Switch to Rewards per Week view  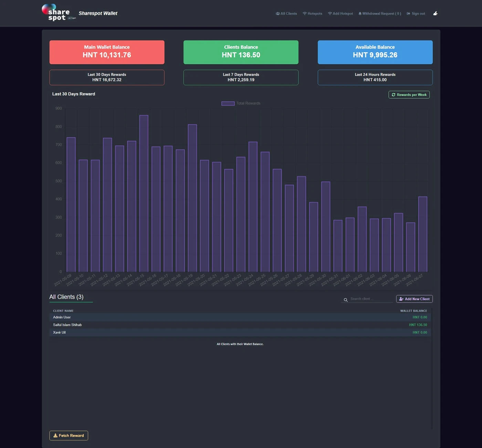pyautogui.click(x=409, y=95)
